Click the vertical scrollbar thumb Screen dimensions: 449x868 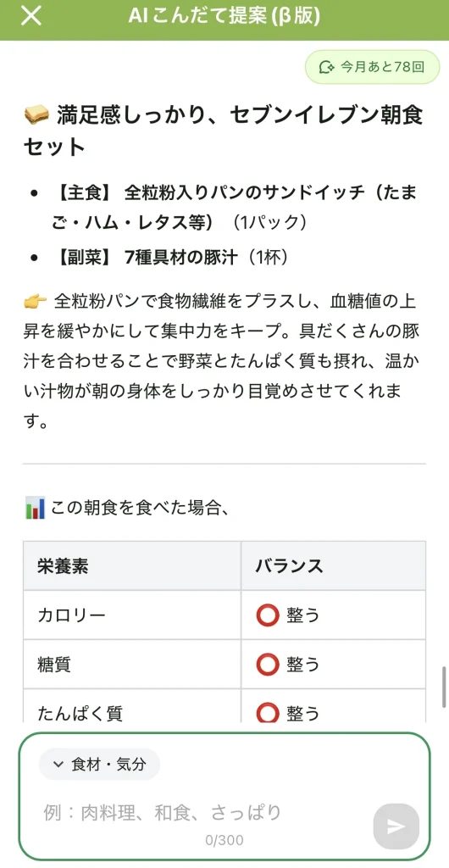click(443, 687)
